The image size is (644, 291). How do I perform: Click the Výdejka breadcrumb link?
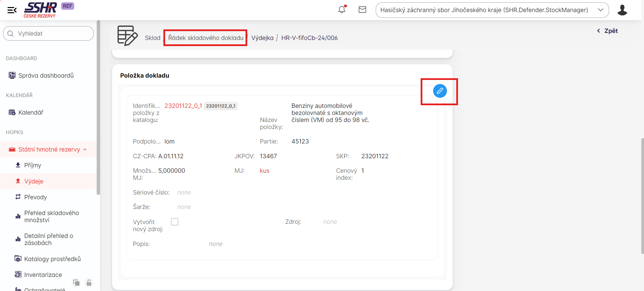click(262, 38)
